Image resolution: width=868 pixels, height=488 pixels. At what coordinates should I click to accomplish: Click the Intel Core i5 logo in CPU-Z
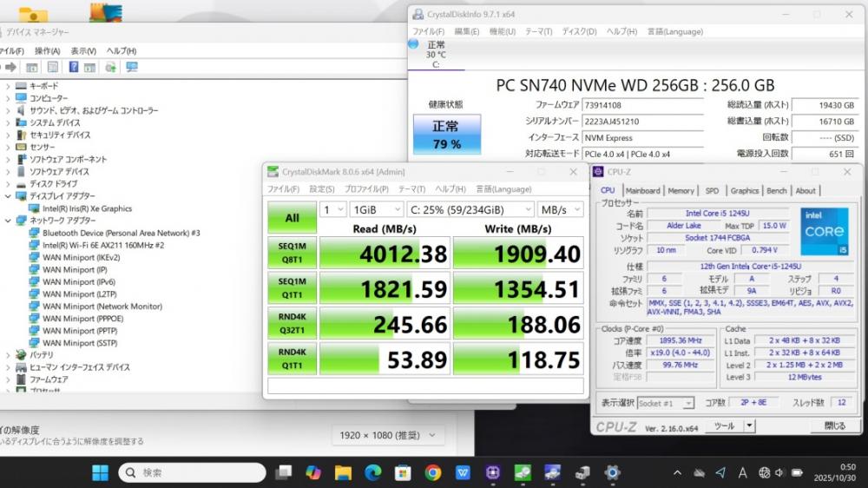823,228
